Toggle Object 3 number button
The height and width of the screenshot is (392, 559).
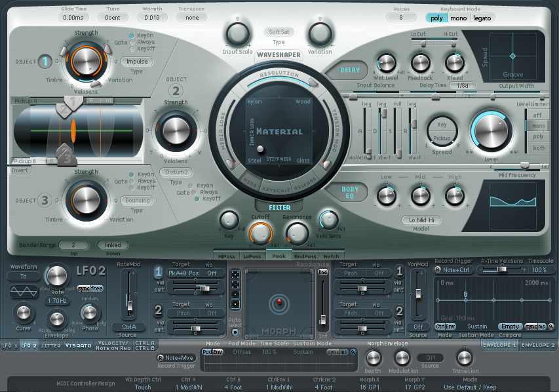tap(45, 200)
